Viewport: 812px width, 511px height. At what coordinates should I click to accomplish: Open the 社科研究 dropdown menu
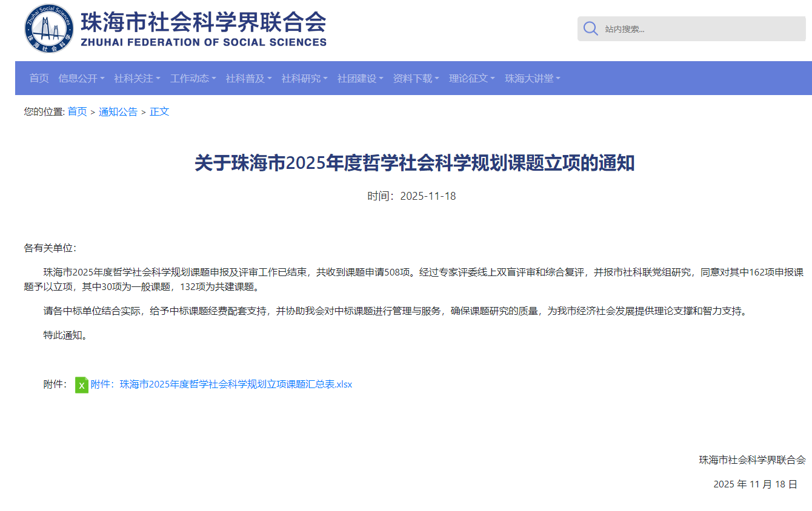click(x=304, y=78)
